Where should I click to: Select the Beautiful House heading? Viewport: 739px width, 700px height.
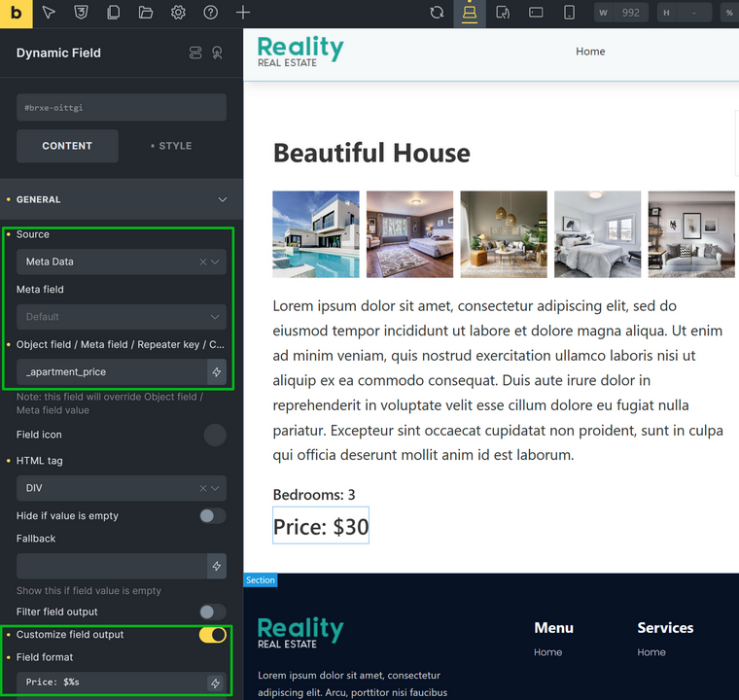pyautogui.click(x=371, y=154)
